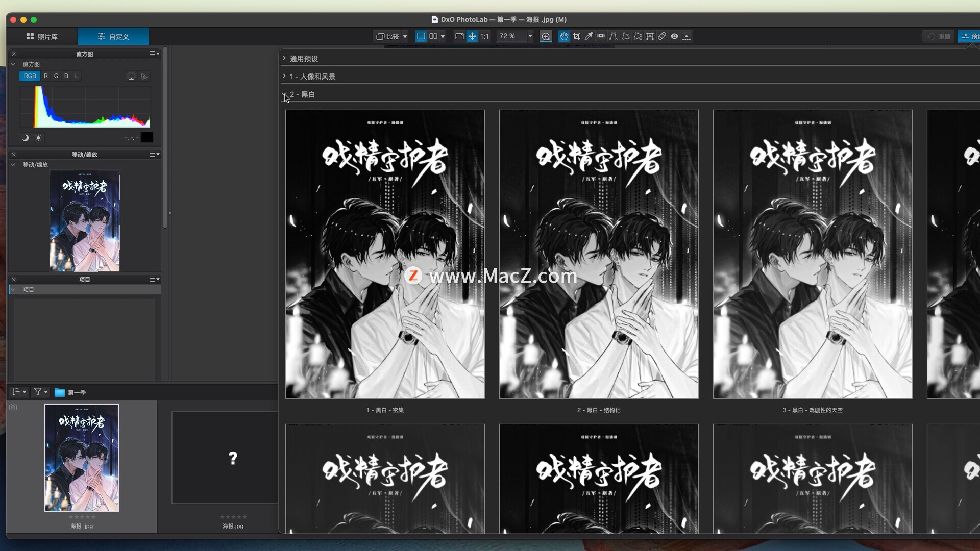Open the view layout dropdown arrow
The height and width of the screenshot is (551, 980).
pyautogui.click(x=443, y=36)
